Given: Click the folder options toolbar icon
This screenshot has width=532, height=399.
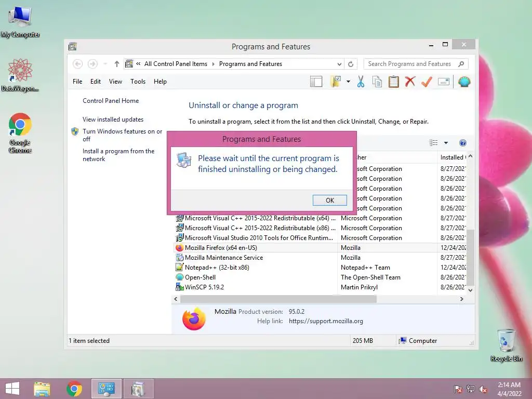Looking at the screenshot, I should (x=336, y=82).
